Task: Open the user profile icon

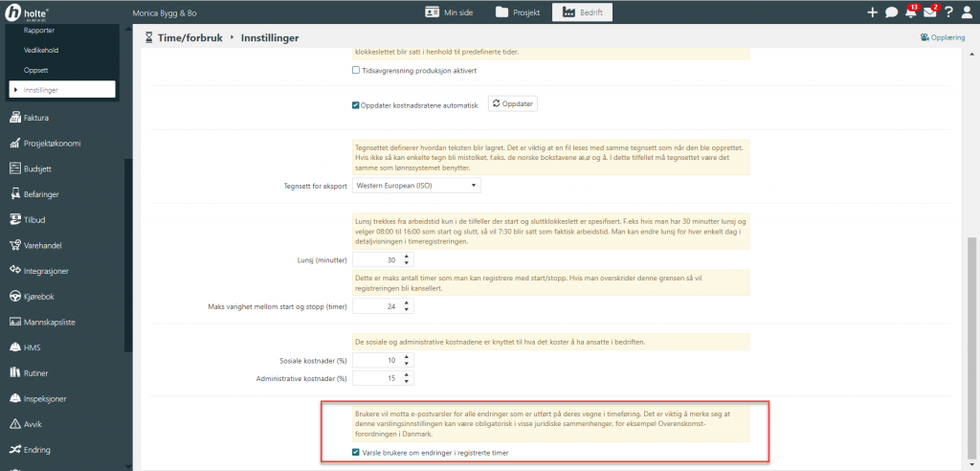Action: (967, 12)
